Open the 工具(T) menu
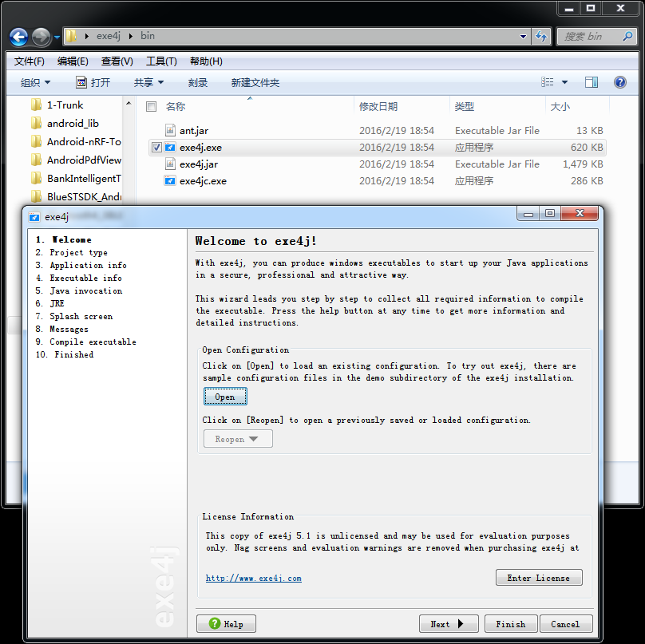 (162, 61)
